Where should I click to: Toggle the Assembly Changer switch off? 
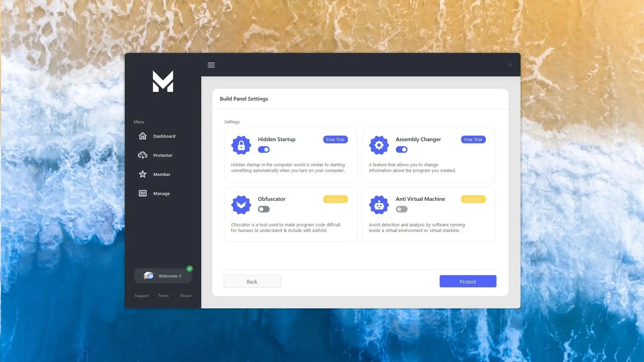(401, 149)
